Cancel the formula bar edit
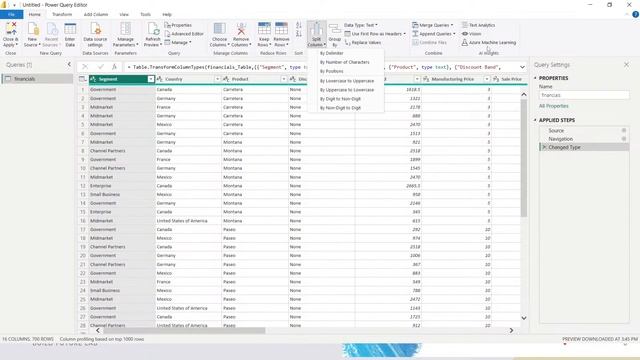This screenshot has width=640, height=360. 85,67
